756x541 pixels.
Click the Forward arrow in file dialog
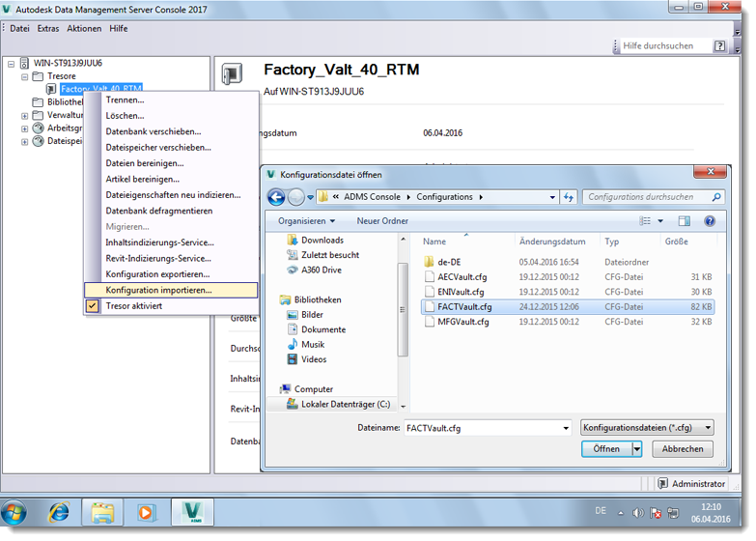(x=296, y=197)
